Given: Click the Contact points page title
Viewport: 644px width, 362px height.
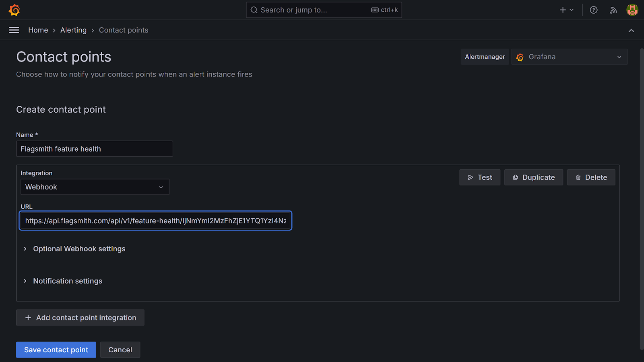Looking at the screenshot, I should tap(64, 57).
